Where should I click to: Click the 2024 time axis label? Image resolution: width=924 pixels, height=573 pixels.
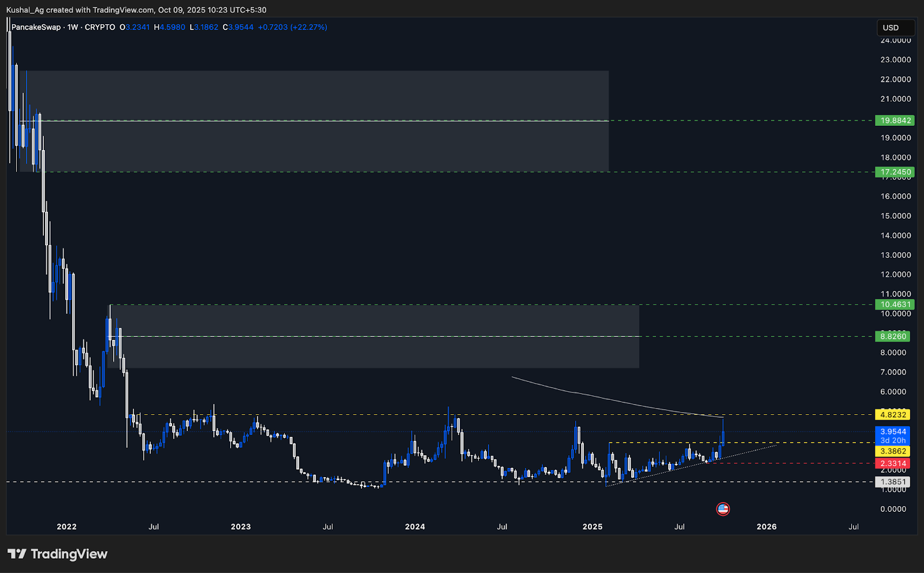(x=415, y=527)
